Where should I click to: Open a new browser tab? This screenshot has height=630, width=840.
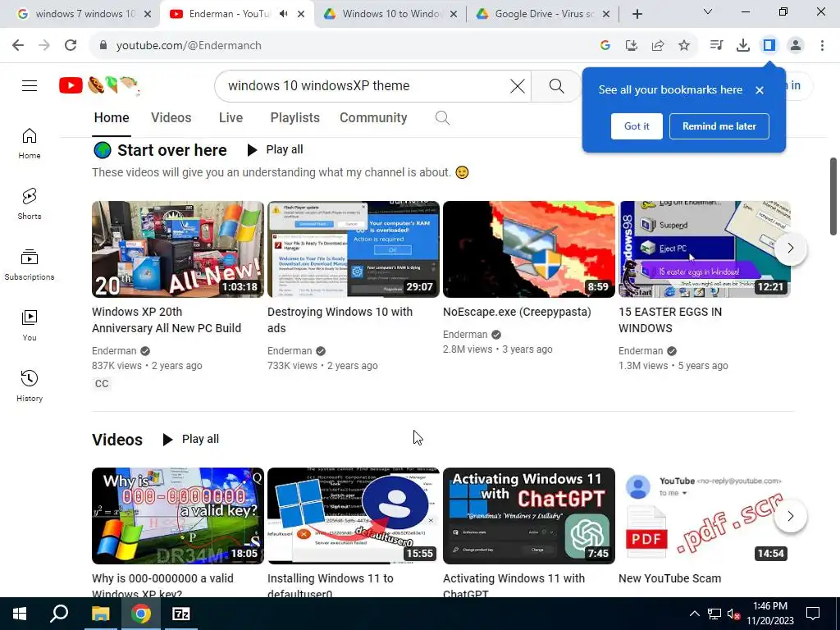point(637,14)
